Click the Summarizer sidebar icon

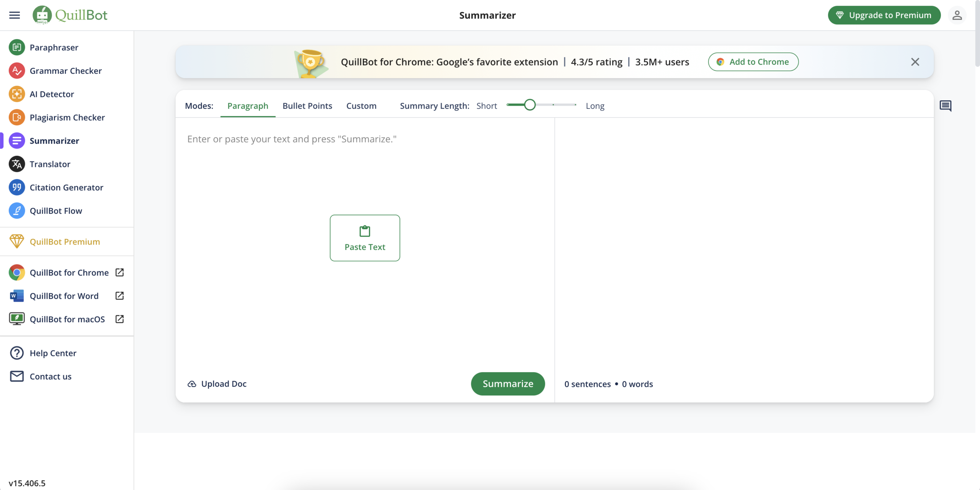(17, 141)
